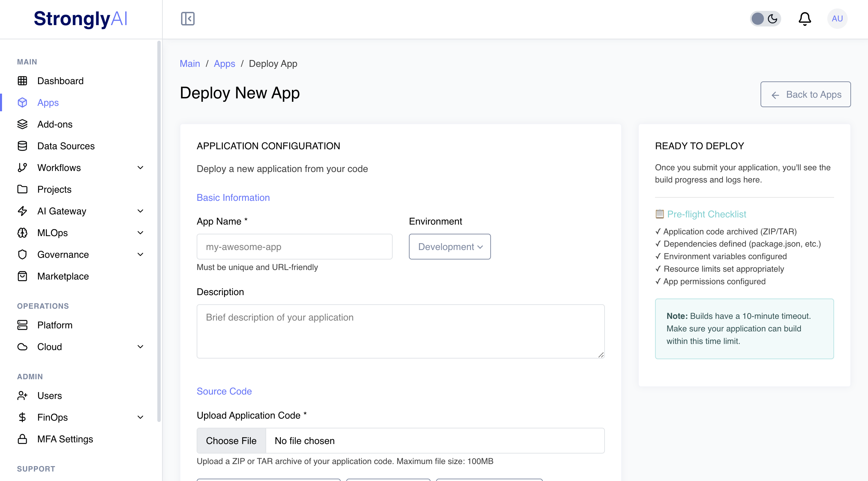Expand the Workflows section
This screenshot has width=868, height=481.
click(x=140, y=168)
